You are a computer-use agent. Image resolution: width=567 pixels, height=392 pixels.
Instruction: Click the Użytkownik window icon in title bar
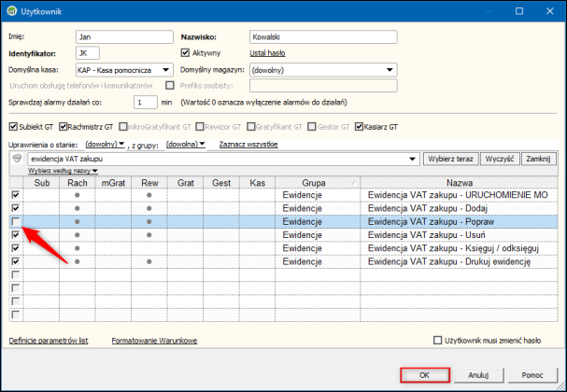[x=10, y=12]
